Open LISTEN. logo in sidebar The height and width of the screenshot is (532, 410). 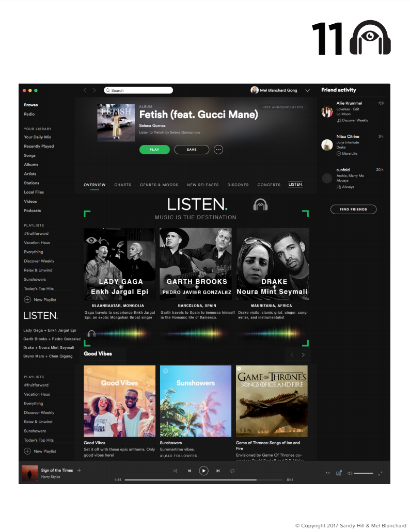(x=40, y=315)
